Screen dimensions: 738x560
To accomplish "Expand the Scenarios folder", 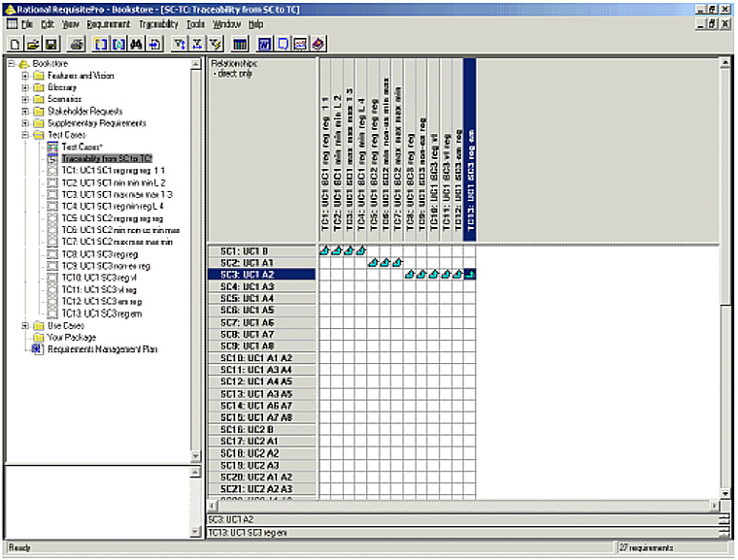I will point(25,99).
